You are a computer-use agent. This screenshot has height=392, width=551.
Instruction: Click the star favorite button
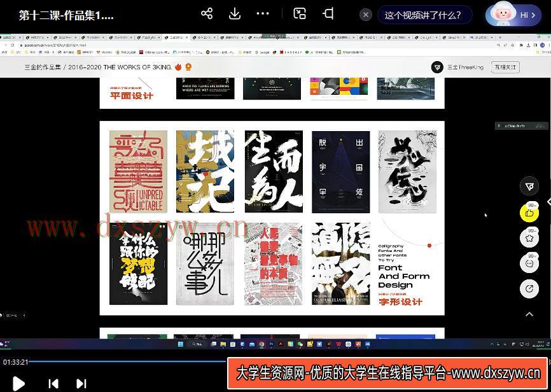[x=529, y=238]
